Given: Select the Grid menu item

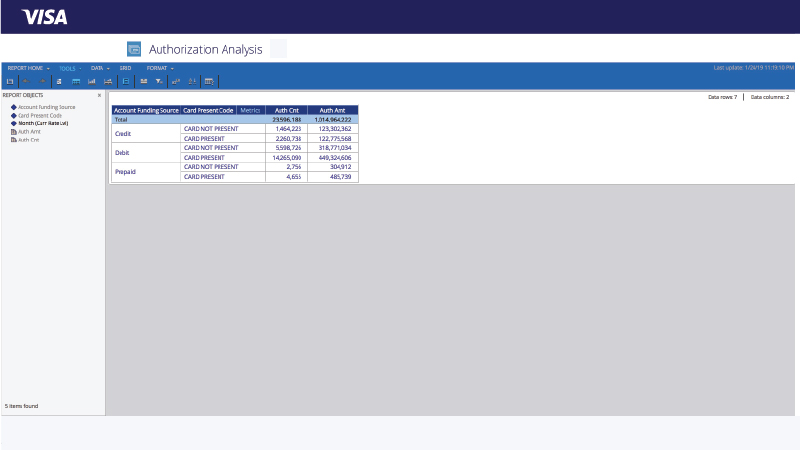Looking at the screenshot, I should (125, 68).
